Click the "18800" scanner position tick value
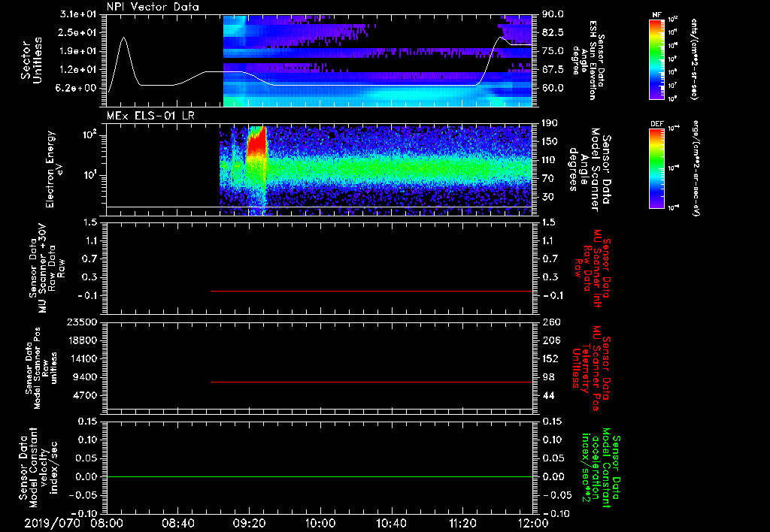Image resolution: width=770 pixels, height=532 pixels. pos(82,340)
